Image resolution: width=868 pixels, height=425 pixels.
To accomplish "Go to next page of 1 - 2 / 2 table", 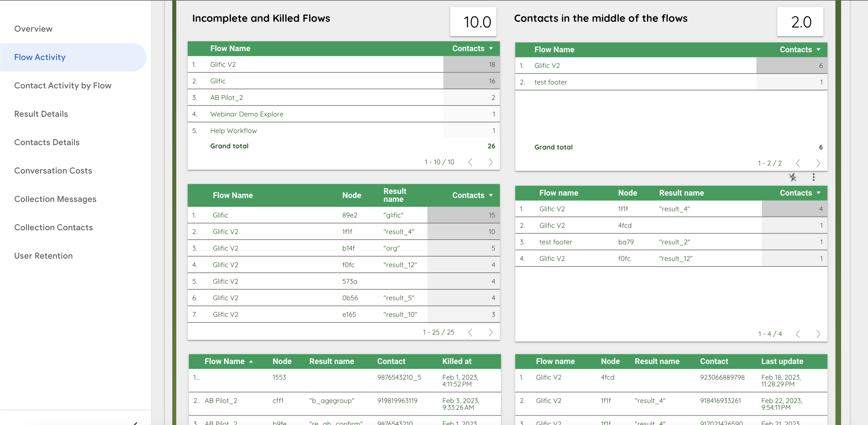I will (x=818, y=163).
